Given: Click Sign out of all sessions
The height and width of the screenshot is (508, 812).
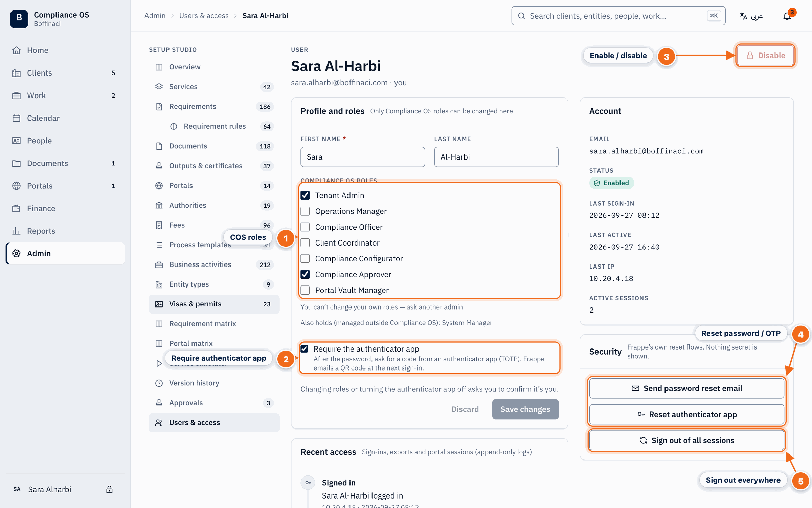Looking at the screenshot, I should [x=686, y=440].
